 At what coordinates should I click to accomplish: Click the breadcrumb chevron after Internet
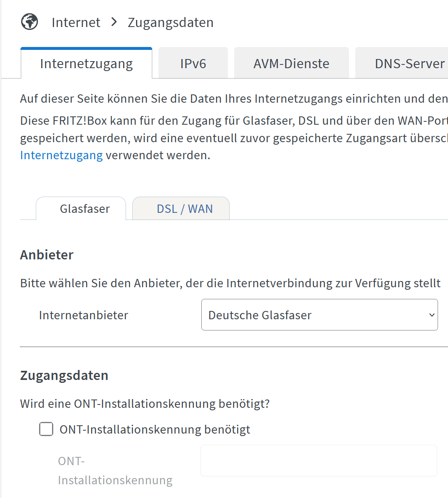click(x=114, y=22)
